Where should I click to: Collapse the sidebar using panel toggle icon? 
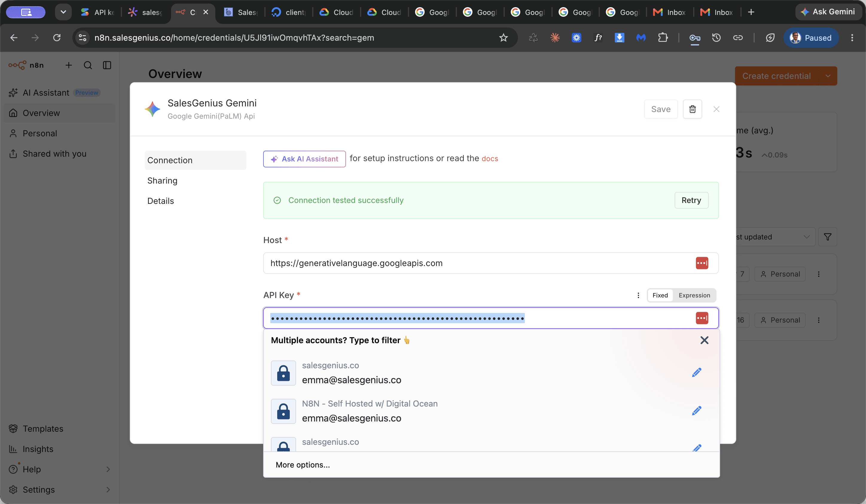(107, 65)
